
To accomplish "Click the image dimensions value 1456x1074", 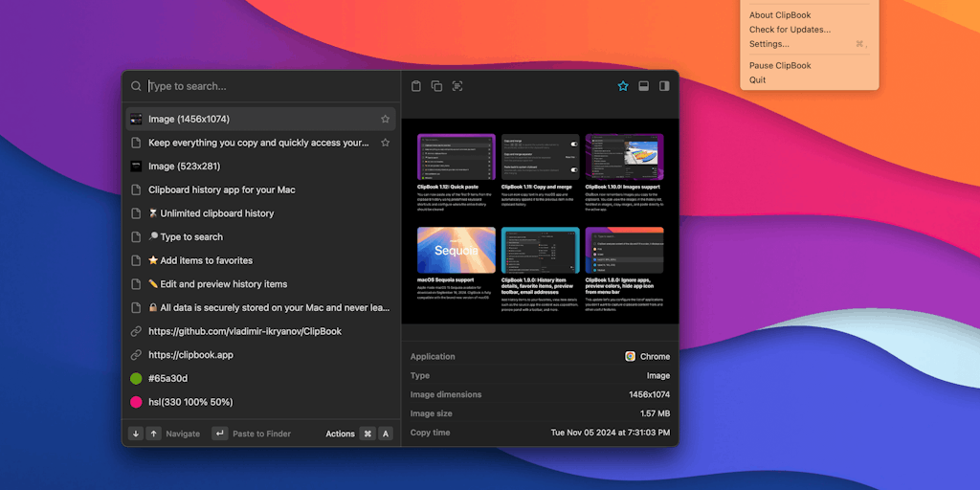I will [650, 394].
